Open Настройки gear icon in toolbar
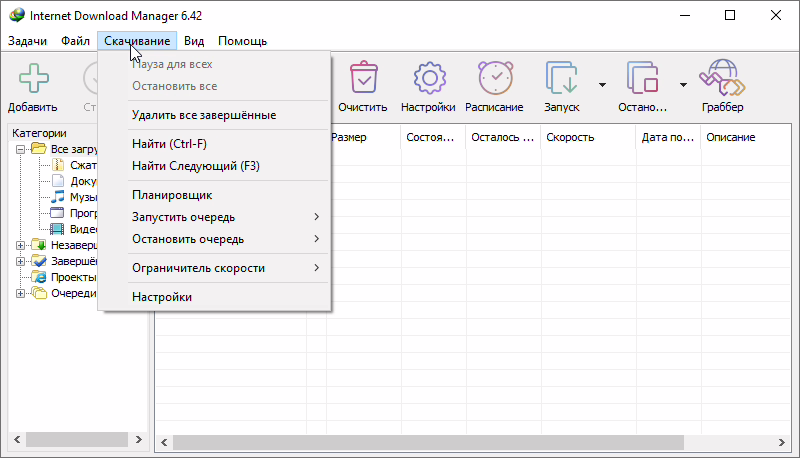 (x=428, y=79)
